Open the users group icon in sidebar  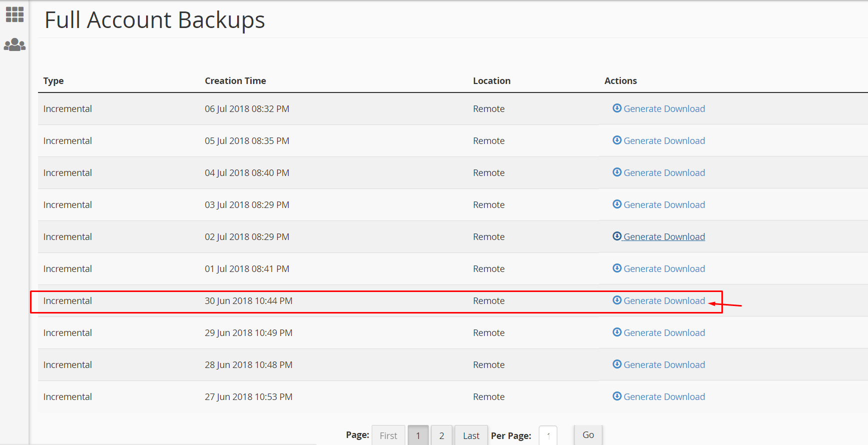point(15,45)
